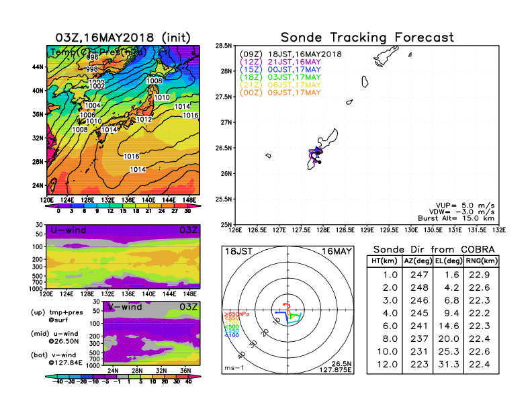The height and width of the screenshot is (411, 532).
Task: Click the gray -1 to 1 wind colorbar segment
Action: point(123,376)
